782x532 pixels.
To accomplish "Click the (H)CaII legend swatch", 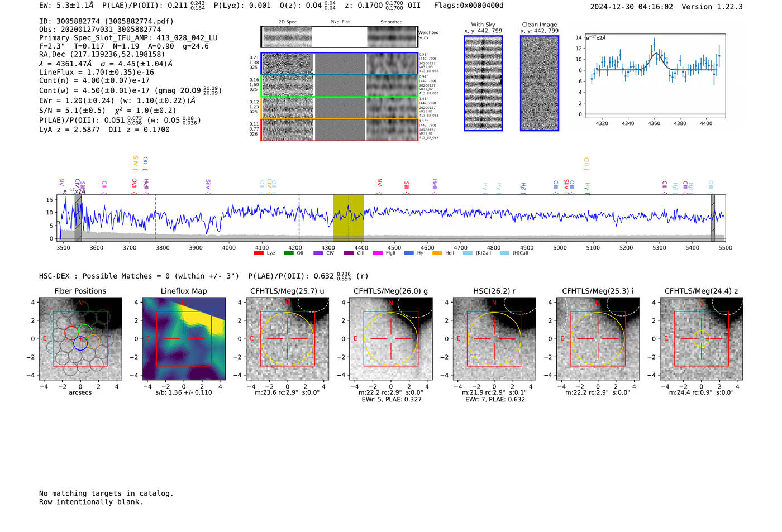I will point(504,253).
